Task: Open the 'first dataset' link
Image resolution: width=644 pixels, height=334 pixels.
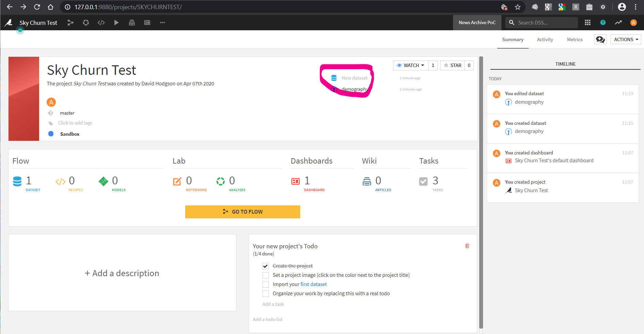Action: [313, 284]
